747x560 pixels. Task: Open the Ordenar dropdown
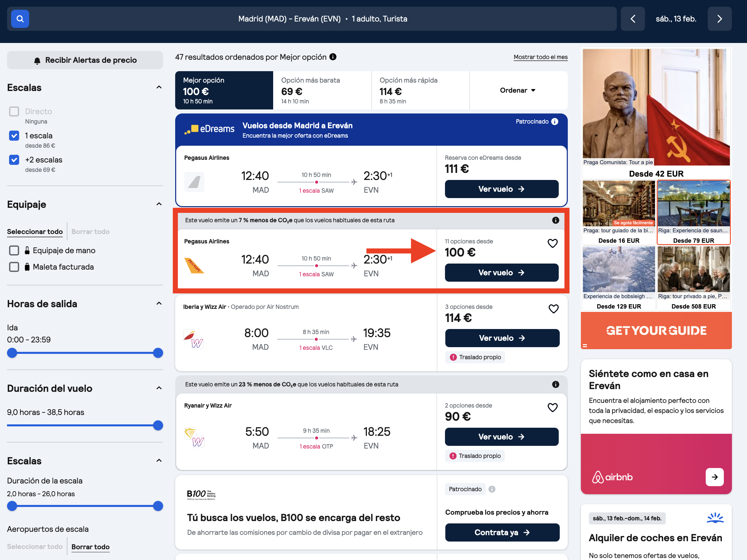click(518, 90)
